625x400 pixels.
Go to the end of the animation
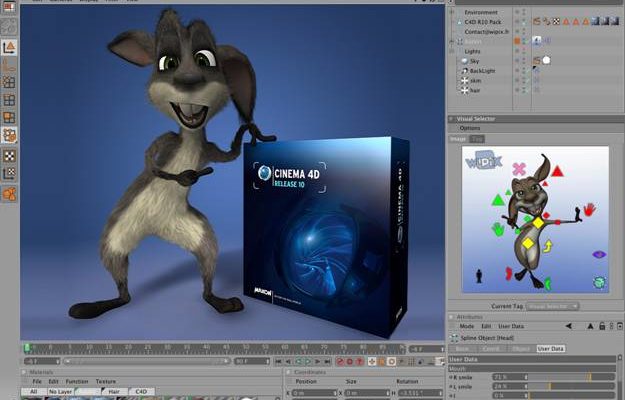(327, 361)
